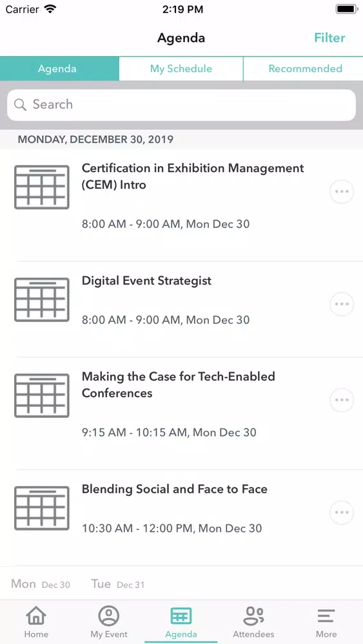
Task: Click the calendar icon beside CEM Intro session
Action: (42, 187)
